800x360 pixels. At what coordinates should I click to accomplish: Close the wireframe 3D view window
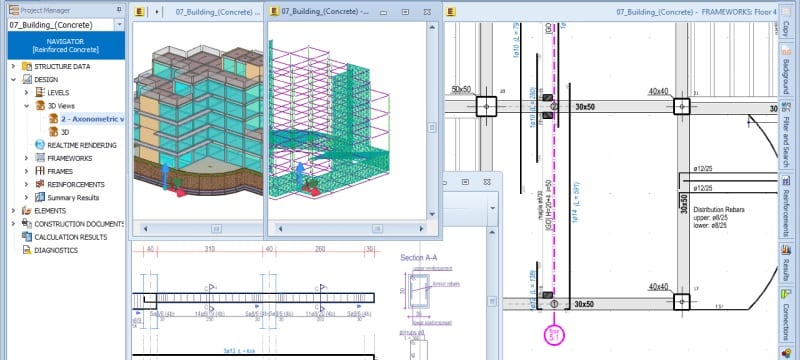(x=428, y=12)
